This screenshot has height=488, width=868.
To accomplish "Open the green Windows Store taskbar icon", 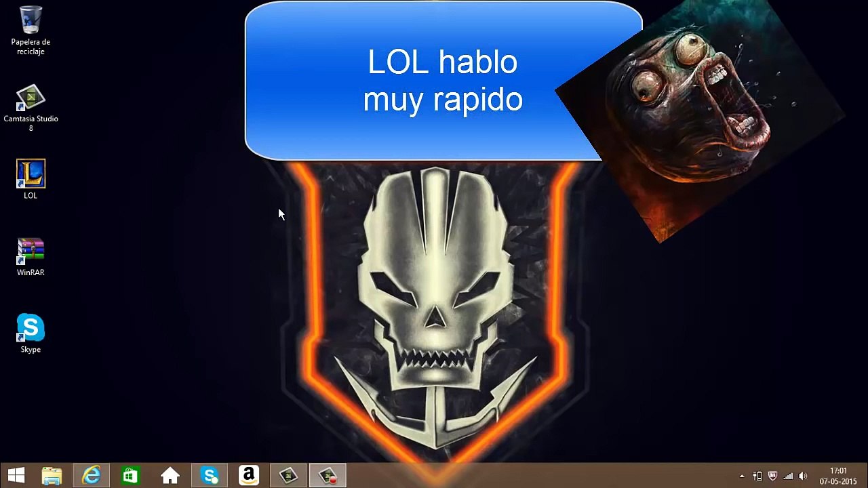I will (130, 476).
